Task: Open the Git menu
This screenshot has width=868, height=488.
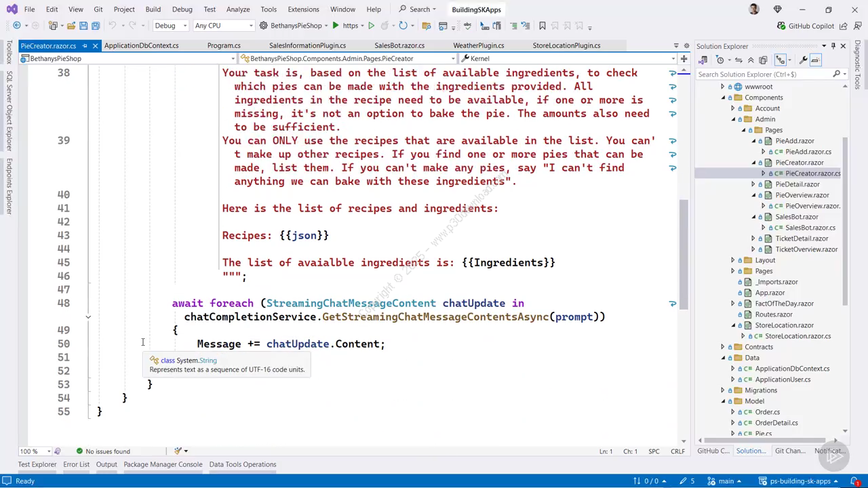Action: pos(98,9)
